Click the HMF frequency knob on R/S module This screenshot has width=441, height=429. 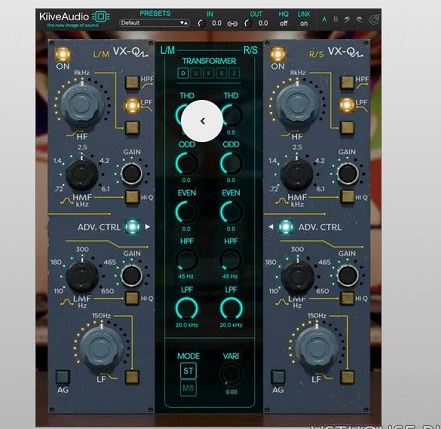[297, 174]
